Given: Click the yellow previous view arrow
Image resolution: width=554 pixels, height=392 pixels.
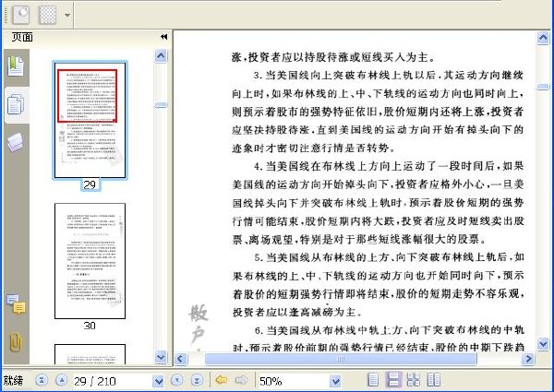Looking at the screenshot, I should [x=222, y=380].
